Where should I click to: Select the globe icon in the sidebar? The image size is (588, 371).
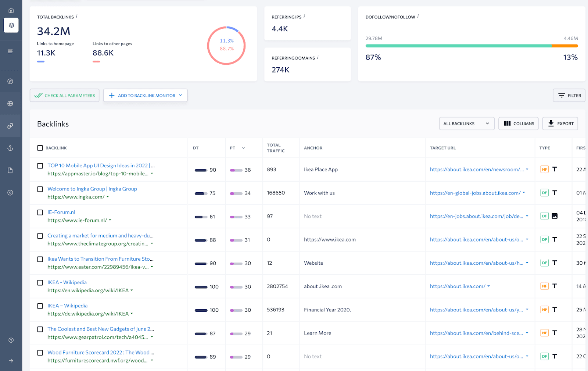[11, 103]
